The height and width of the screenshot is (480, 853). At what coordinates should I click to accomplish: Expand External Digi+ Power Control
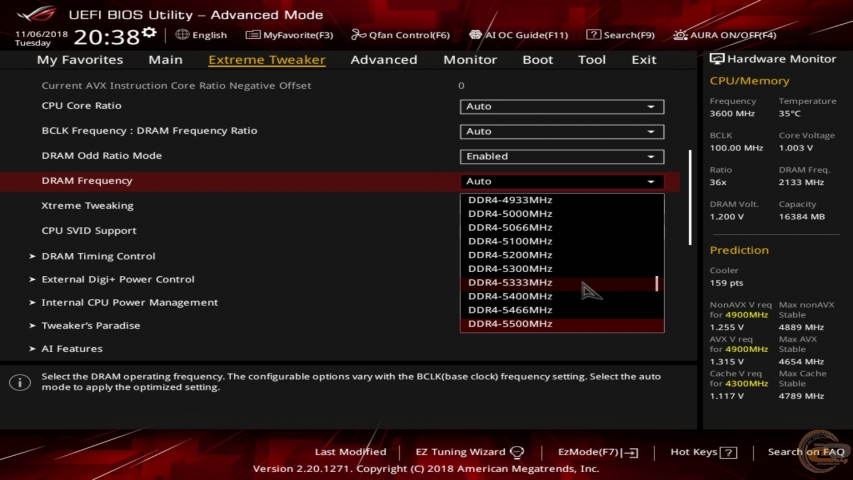pyautogui.click(x=118, y=279)
